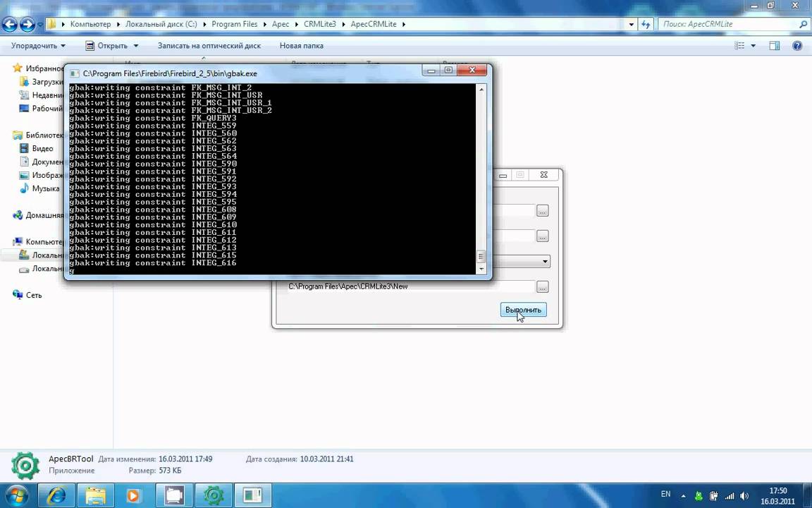The height and width of the screenshot is (508, 812).
Task: Open Windows Explorer taskbar icon
Action: point(96,495)
